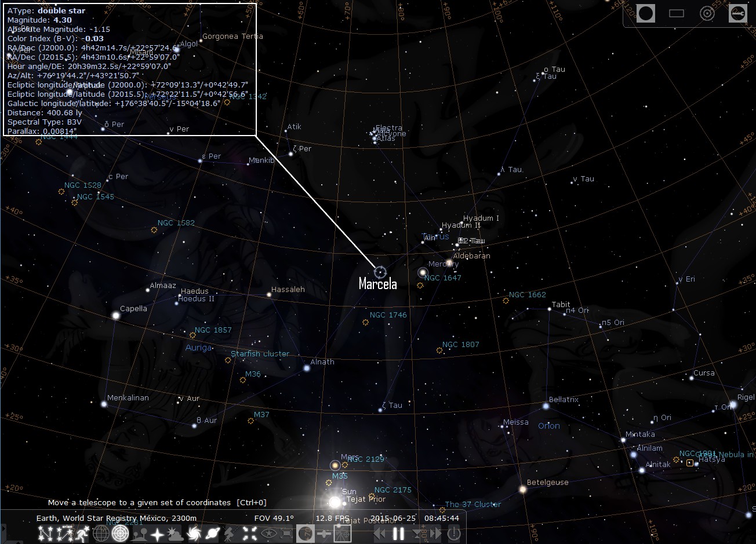This screenshot has height=544, width=756.
Task: Pause time with the pause button
Action: tap(398, 534)
